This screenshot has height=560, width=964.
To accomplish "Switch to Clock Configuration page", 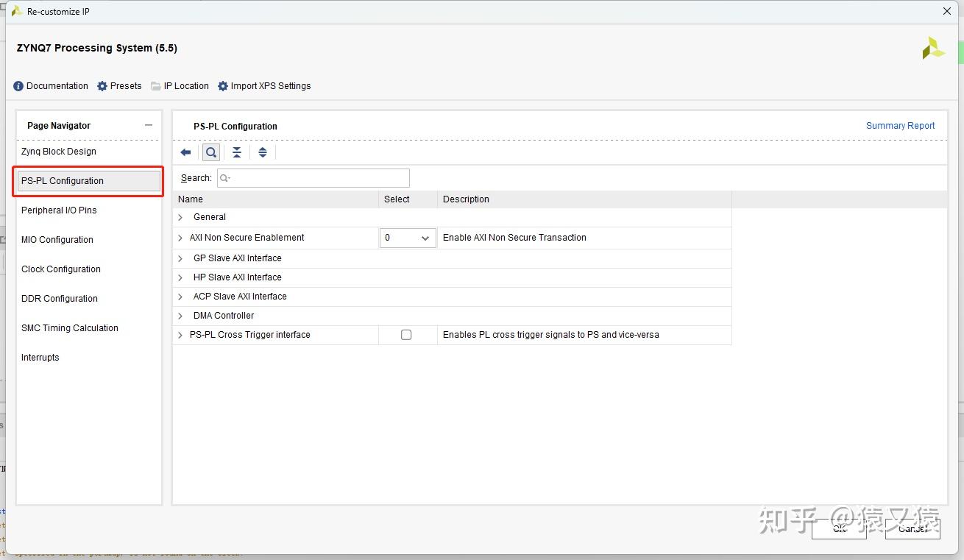I will pos(61,269).
